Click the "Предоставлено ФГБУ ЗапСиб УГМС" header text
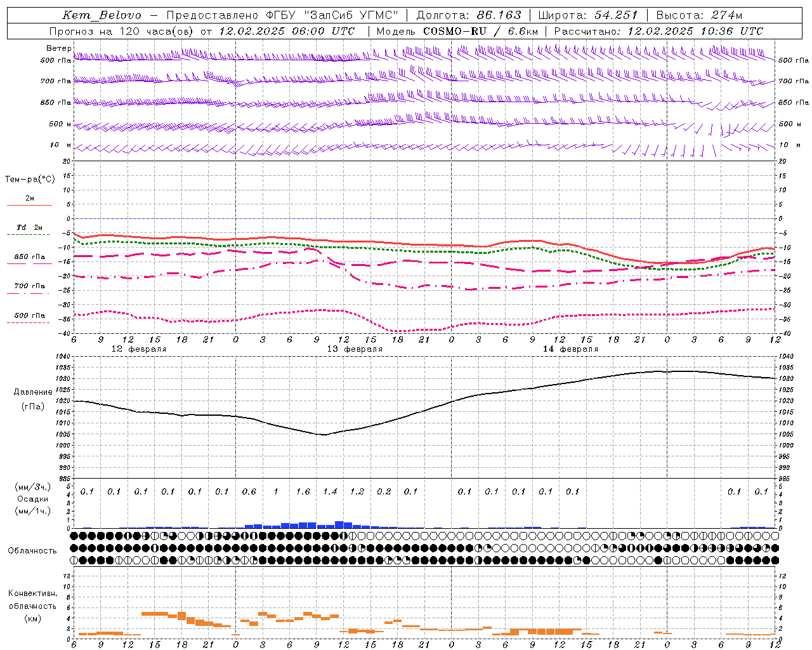This screenshot has height=650, width=812. [x=282, y=15]
